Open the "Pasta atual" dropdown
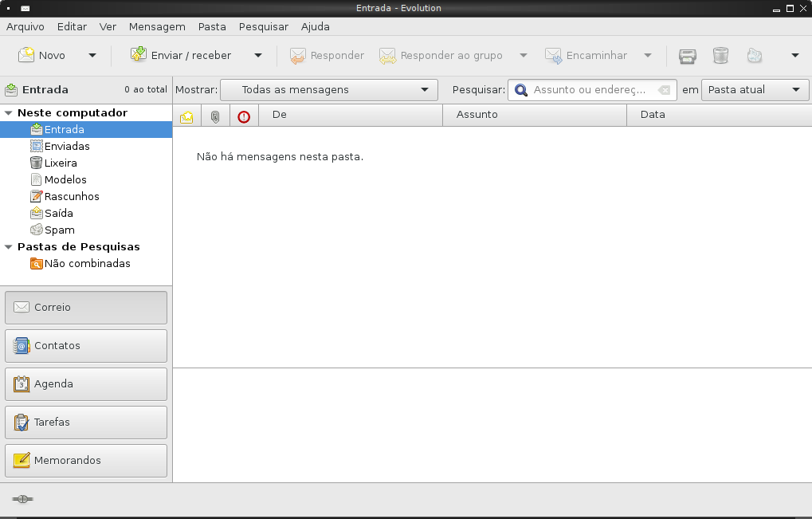 [x=754, y=89]
